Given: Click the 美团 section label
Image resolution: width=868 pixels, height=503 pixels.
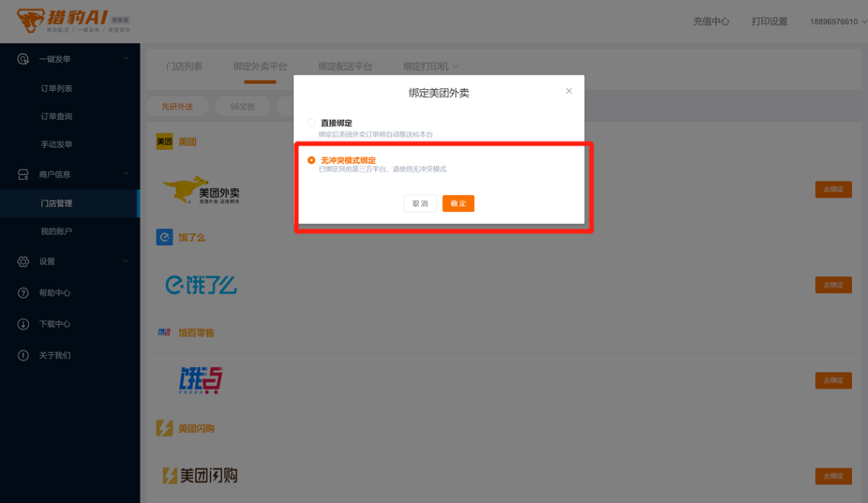Looking at the screenshot, I should (187, 141).
